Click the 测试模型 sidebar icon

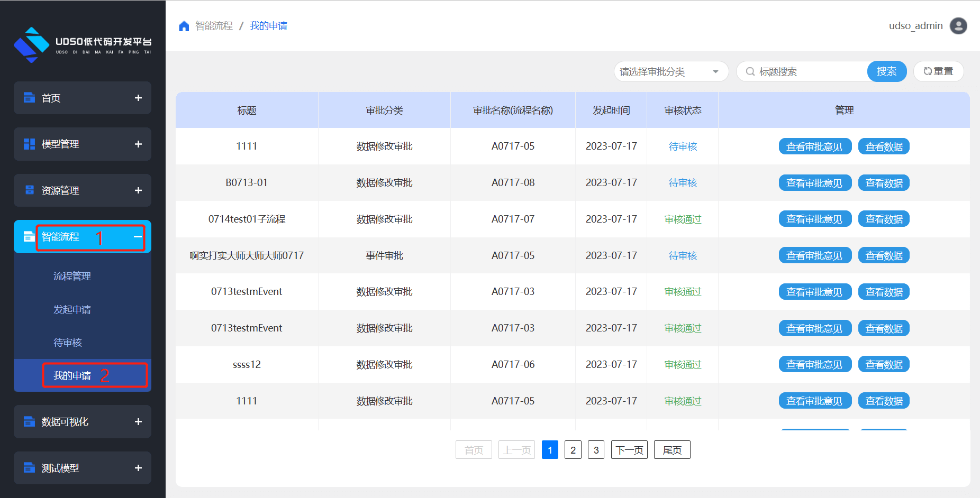(29, 468)
